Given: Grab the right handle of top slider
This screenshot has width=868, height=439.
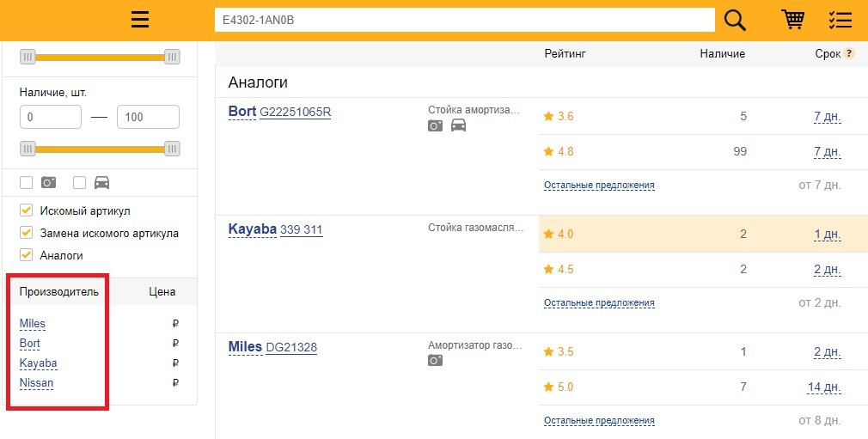Looking at the screenshot, I should tap(172, 57).
